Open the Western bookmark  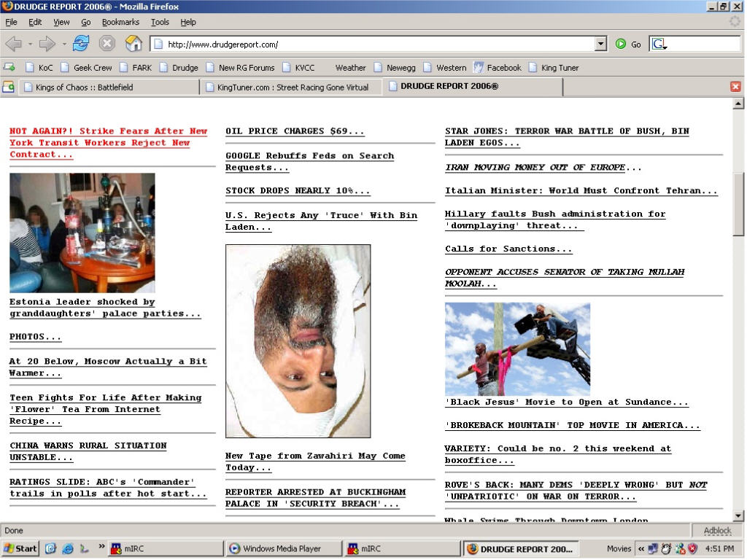coord(445,68)
